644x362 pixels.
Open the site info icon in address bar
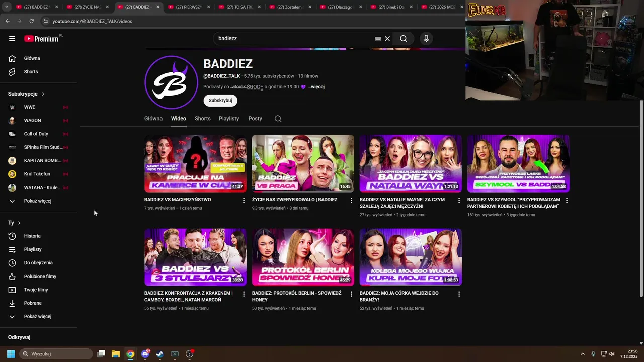click(46, 21)
